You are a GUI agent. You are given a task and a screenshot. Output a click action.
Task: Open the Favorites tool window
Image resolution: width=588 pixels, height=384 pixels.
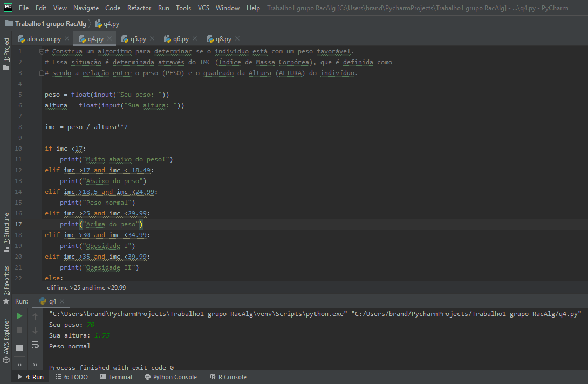6,285
